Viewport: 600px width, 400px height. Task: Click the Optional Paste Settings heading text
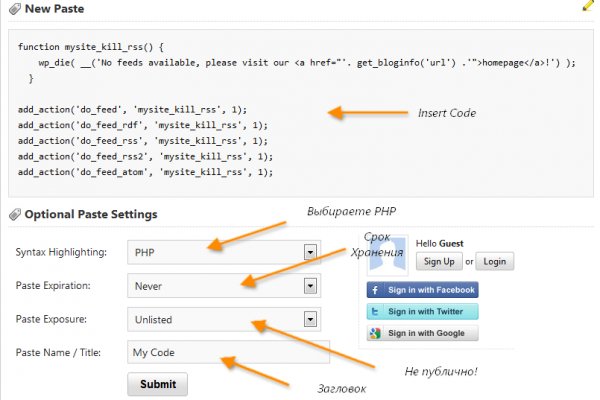(91, 214)
